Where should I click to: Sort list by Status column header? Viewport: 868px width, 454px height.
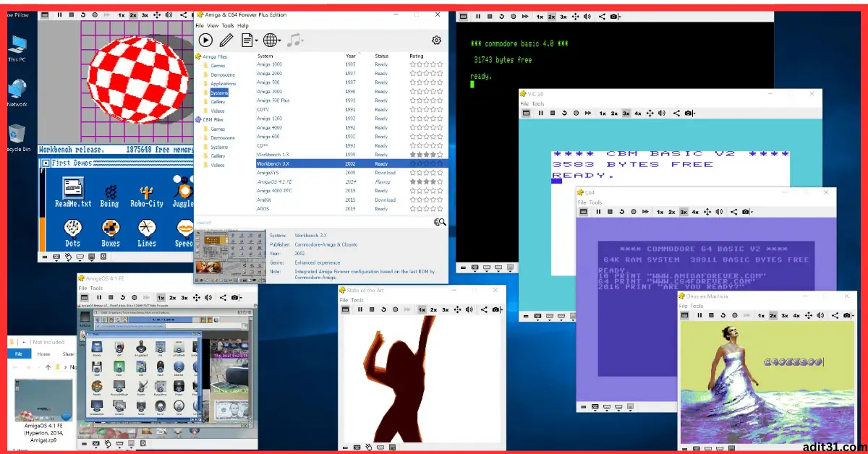click(x=381, y=56)
